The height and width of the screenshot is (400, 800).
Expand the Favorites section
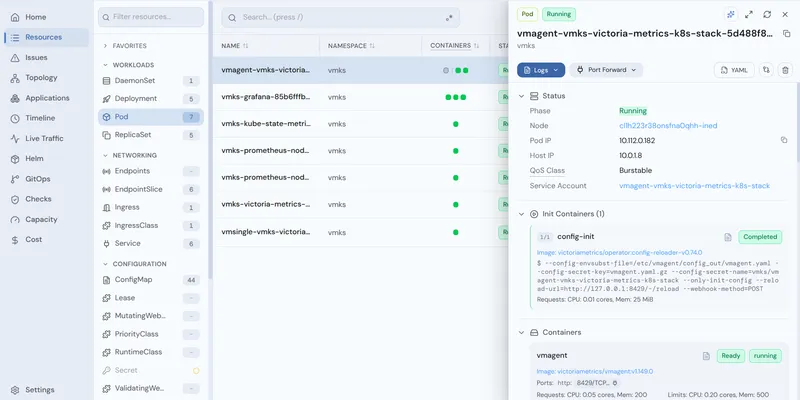click(x=124, y=46)
